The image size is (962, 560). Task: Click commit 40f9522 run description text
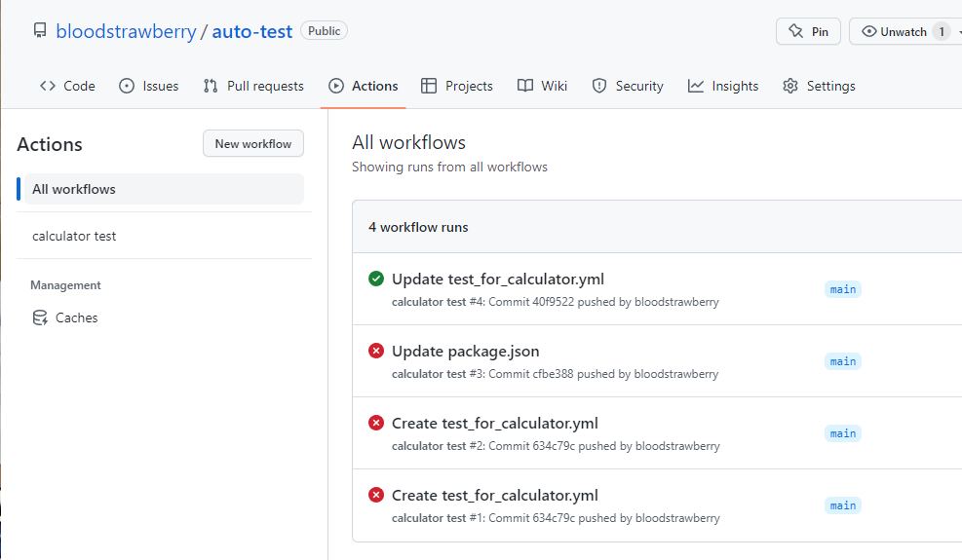[556, 302]
